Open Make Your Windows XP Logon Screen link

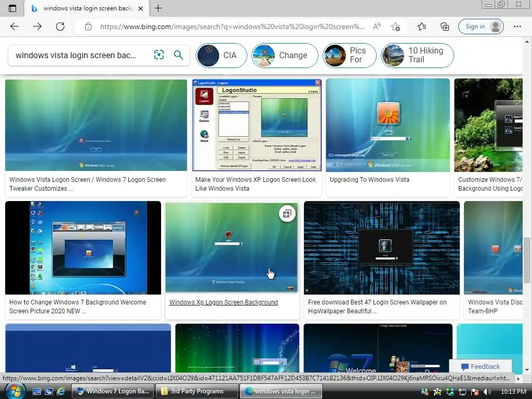[256, 184]
